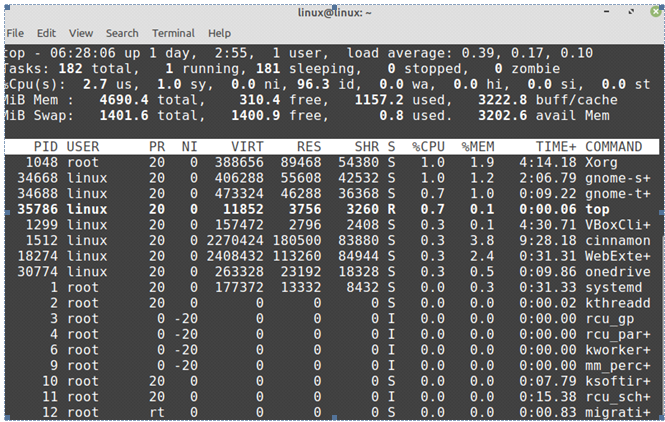Minimize the terminal window
The image size is (665, 422).
point(606,11)
